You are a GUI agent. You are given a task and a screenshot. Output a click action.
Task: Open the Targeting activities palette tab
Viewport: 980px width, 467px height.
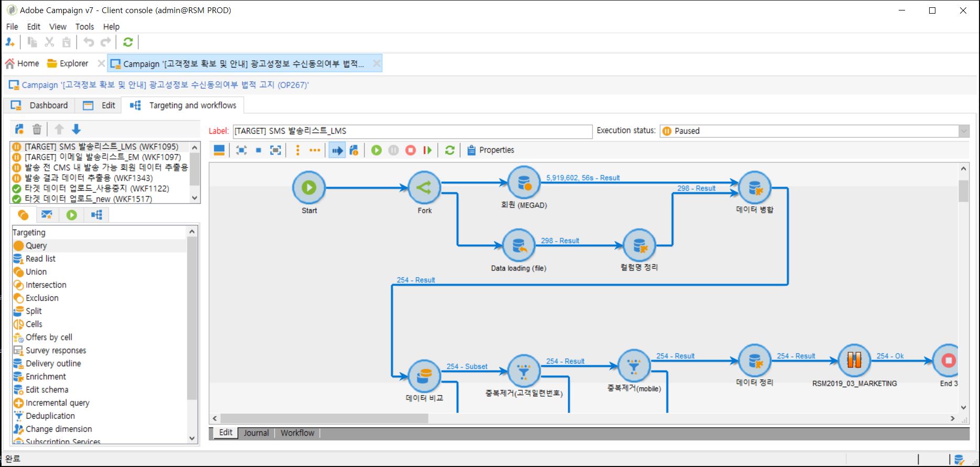pyautogui.click(x=23, y=215)
